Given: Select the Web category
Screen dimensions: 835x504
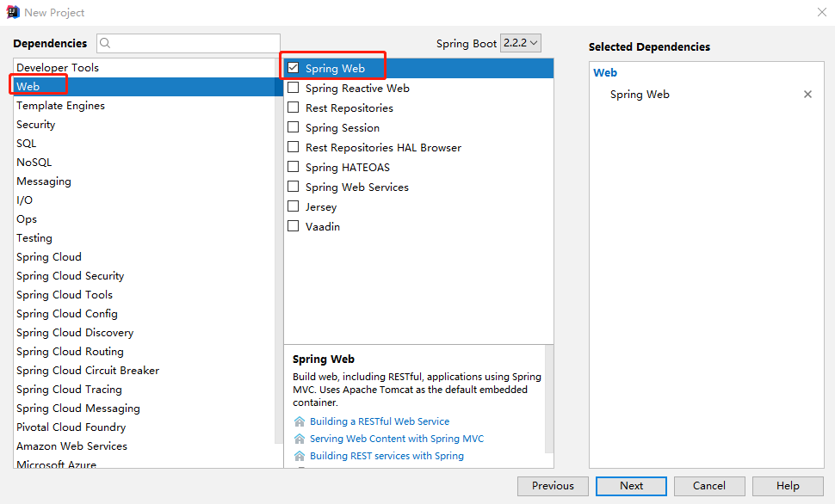Looking at the screenshot, I should point(144,86).
